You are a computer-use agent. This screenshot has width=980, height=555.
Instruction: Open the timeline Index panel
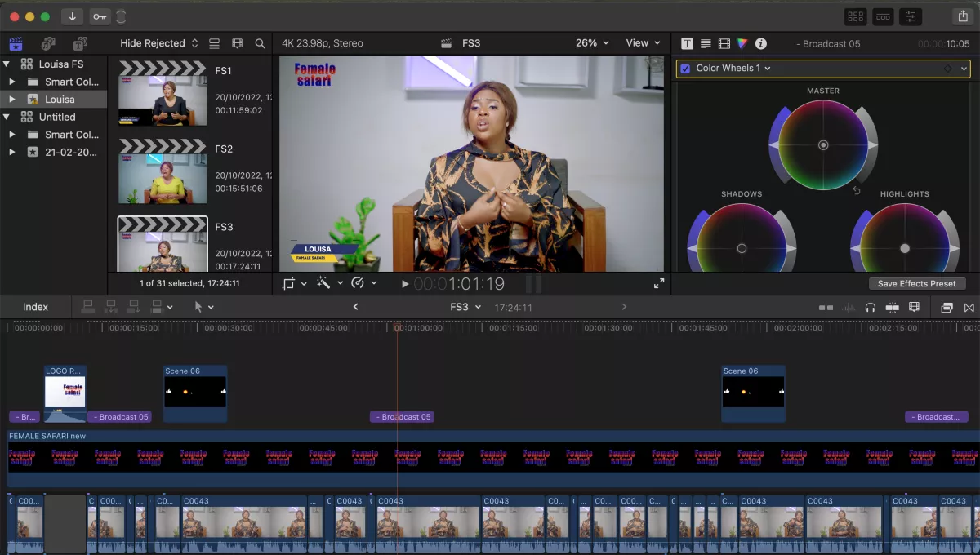click(x=34, y=307)
